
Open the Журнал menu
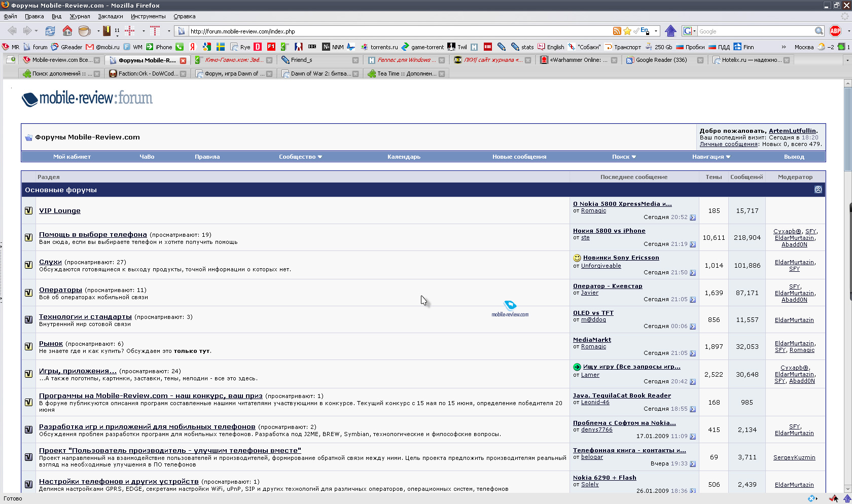80,16
